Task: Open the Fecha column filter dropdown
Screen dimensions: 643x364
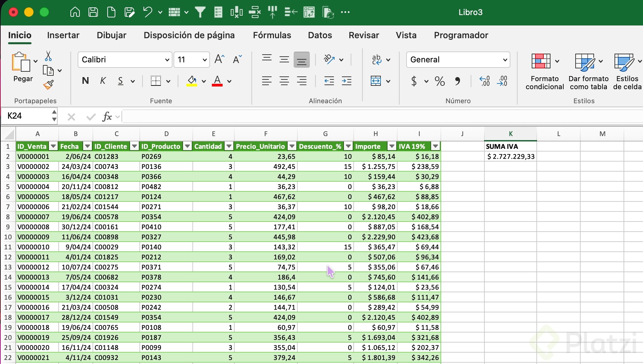Action: [87, 146]
